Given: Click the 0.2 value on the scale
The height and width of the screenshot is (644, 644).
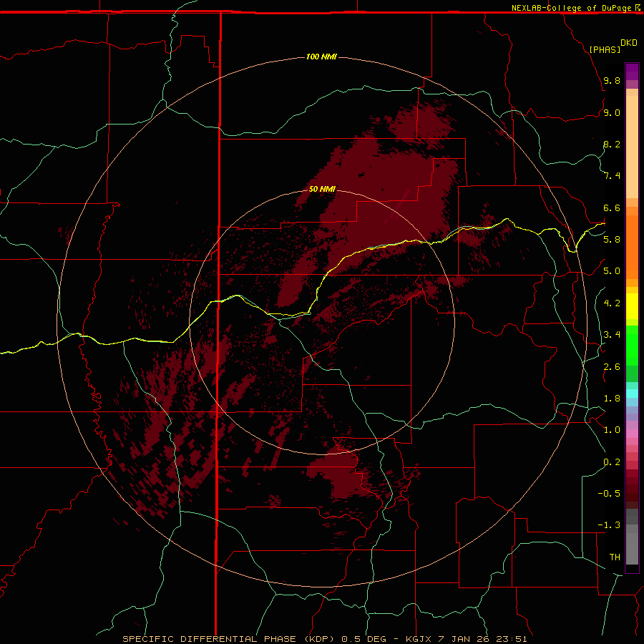Looking at the screenshot, I should [612, 462].
